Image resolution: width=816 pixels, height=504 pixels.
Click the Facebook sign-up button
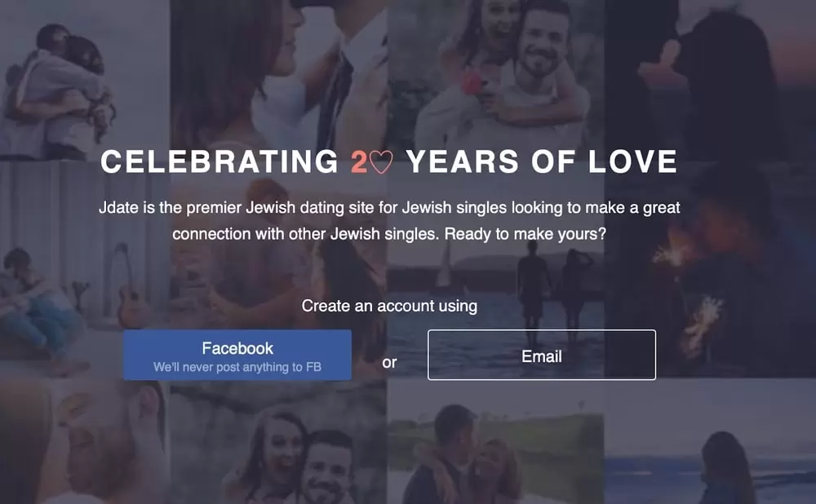[x=237, y=355]
